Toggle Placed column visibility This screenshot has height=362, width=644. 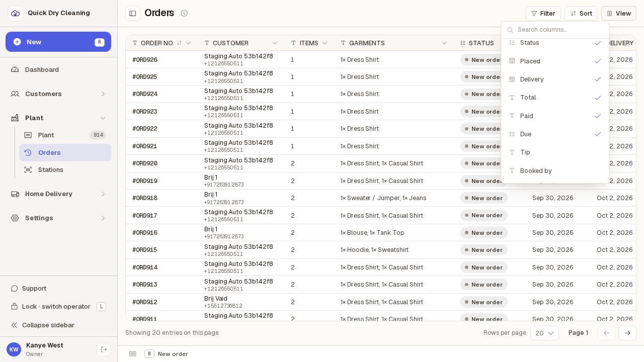pos(555,61)
